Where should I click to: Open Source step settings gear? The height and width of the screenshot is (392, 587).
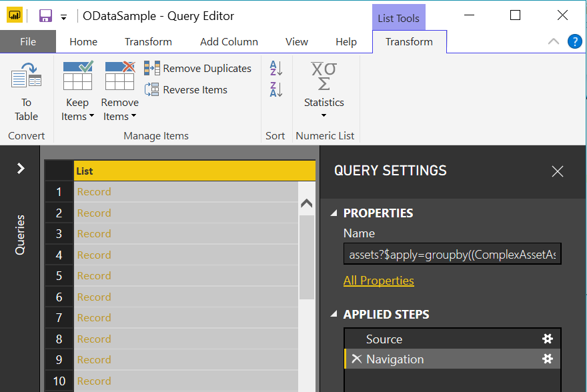[548, 339]
